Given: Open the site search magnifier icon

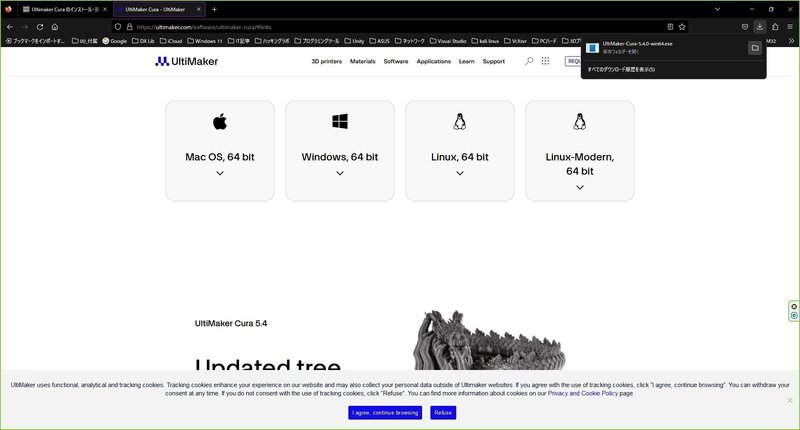Looking at the screenshot, I should tap(529, 61).
